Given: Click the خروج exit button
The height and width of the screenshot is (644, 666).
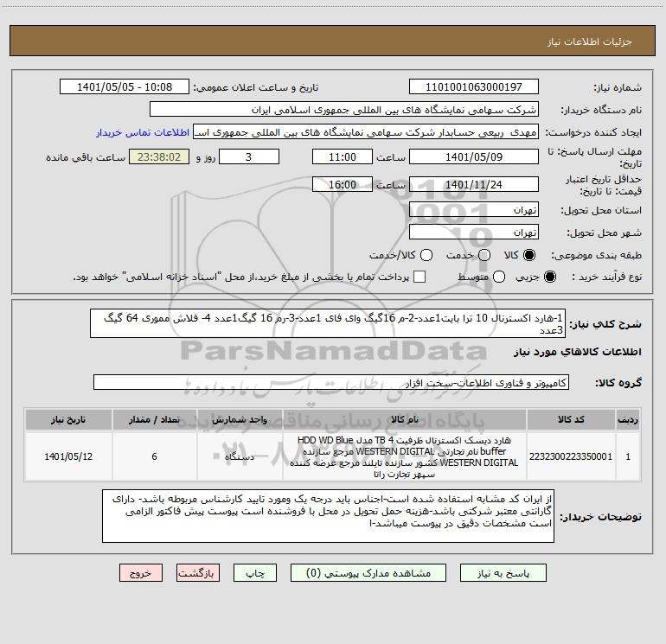Looking at the screenshot, I should coord(141,573).
